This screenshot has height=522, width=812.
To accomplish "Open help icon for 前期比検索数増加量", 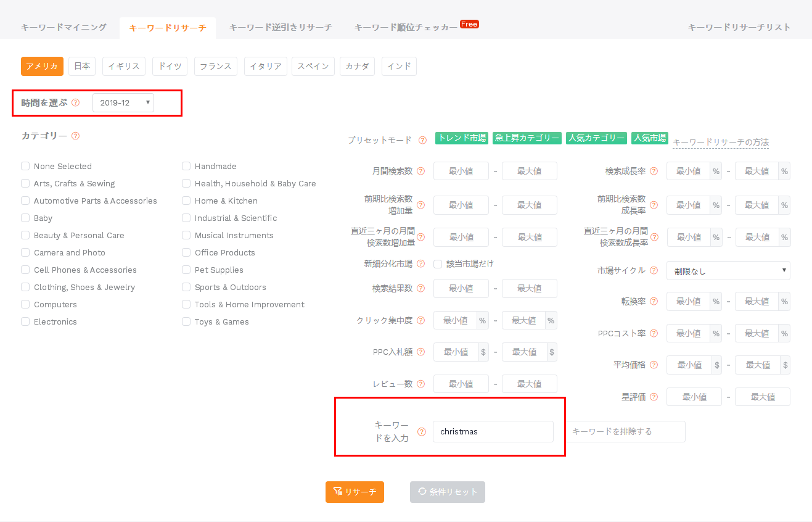I will [x=420, y=205].
